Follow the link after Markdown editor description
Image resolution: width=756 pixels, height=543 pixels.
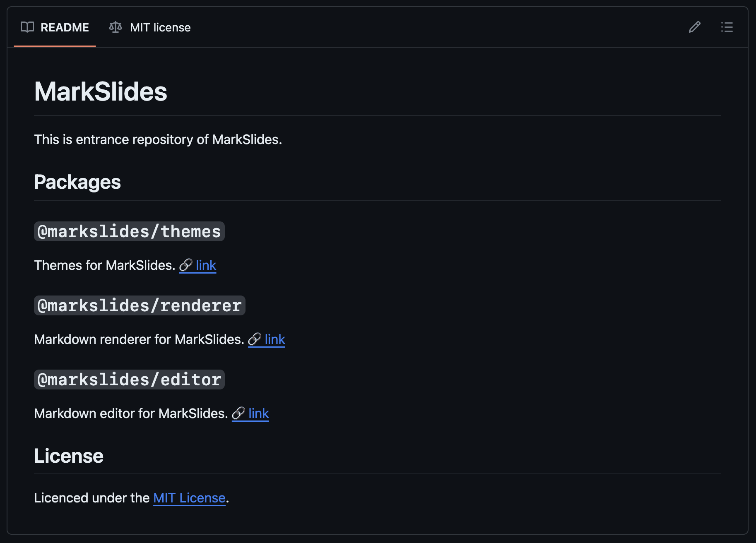258,413
